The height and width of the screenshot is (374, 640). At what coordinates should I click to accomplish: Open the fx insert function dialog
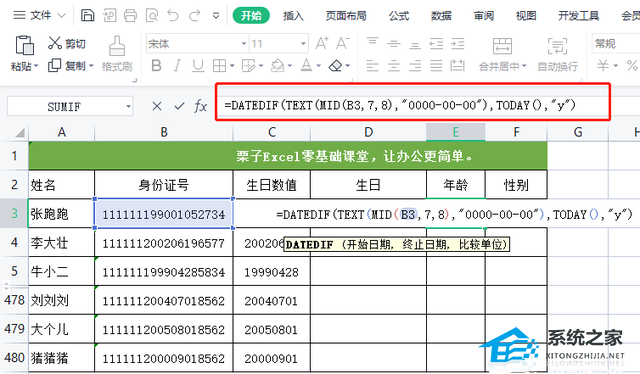pos(200,106)
